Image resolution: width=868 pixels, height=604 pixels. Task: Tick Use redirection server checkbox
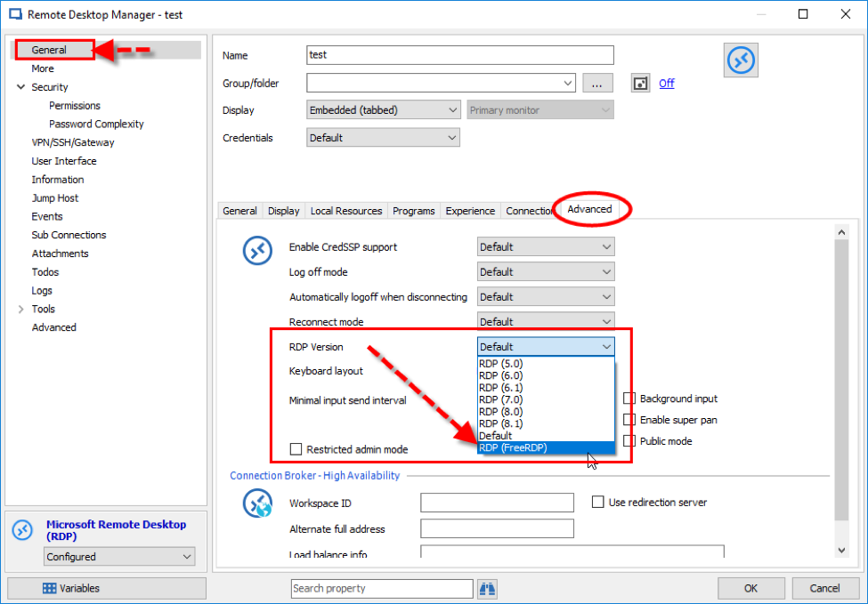coord(598,503)
